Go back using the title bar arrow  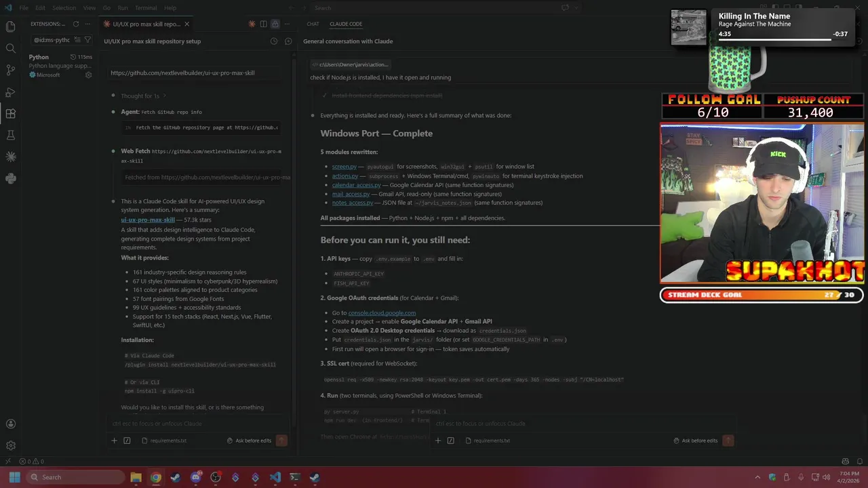[x=291, y=7]
